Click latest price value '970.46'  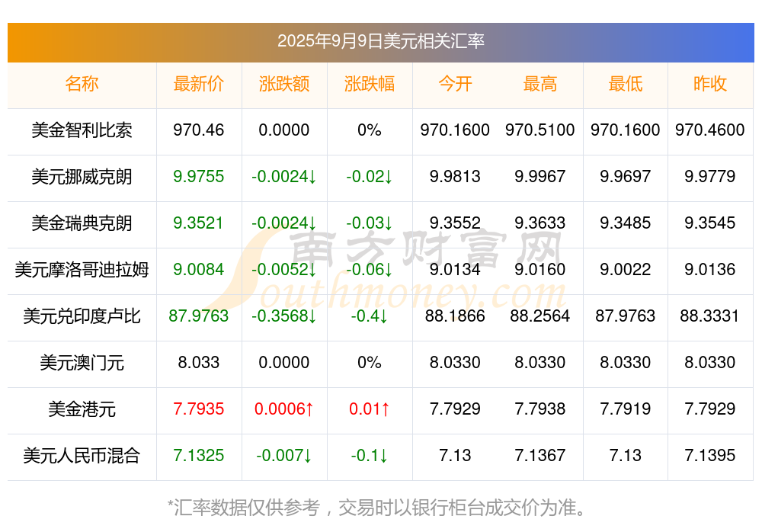click(x=198, y=130)
